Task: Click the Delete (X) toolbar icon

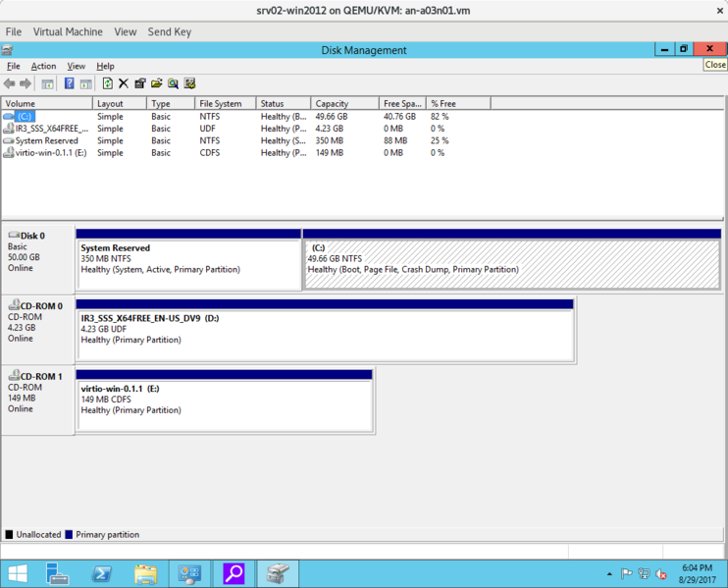Action: (124, 83)
